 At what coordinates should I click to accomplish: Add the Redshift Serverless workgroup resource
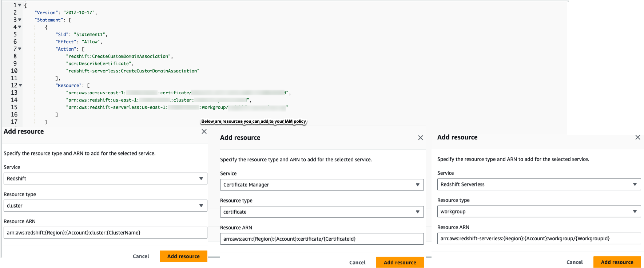click(x=617, y=262)
